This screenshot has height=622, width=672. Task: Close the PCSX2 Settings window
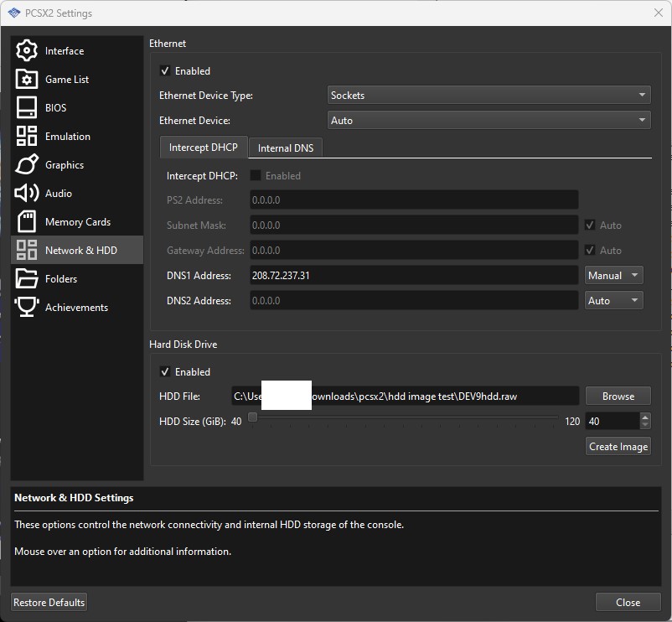(x=659, y=13)
